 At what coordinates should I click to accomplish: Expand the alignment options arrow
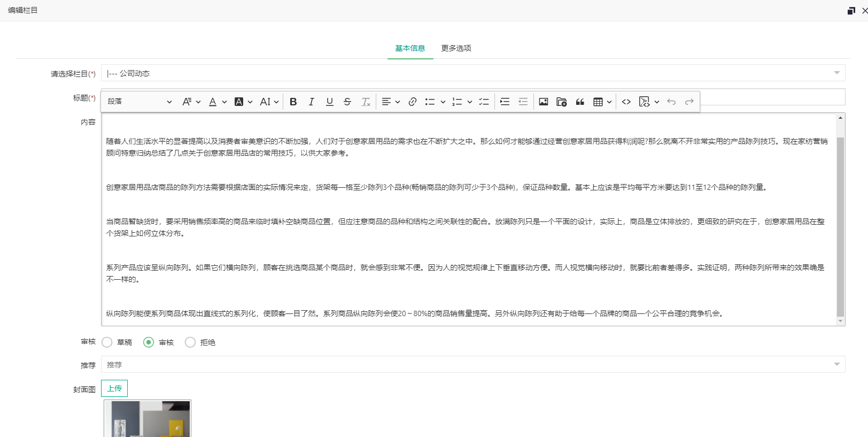click(398, 102)
